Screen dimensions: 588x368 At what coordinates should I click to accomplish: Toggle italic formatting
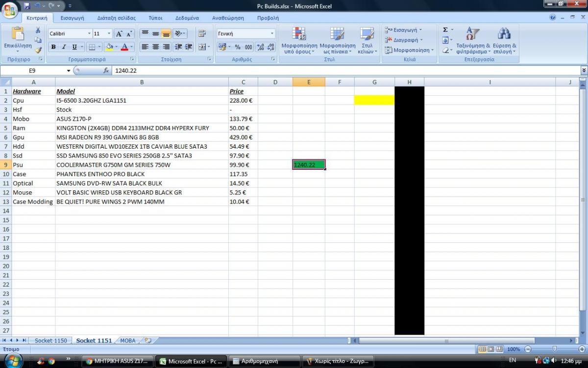click(64, 47)
